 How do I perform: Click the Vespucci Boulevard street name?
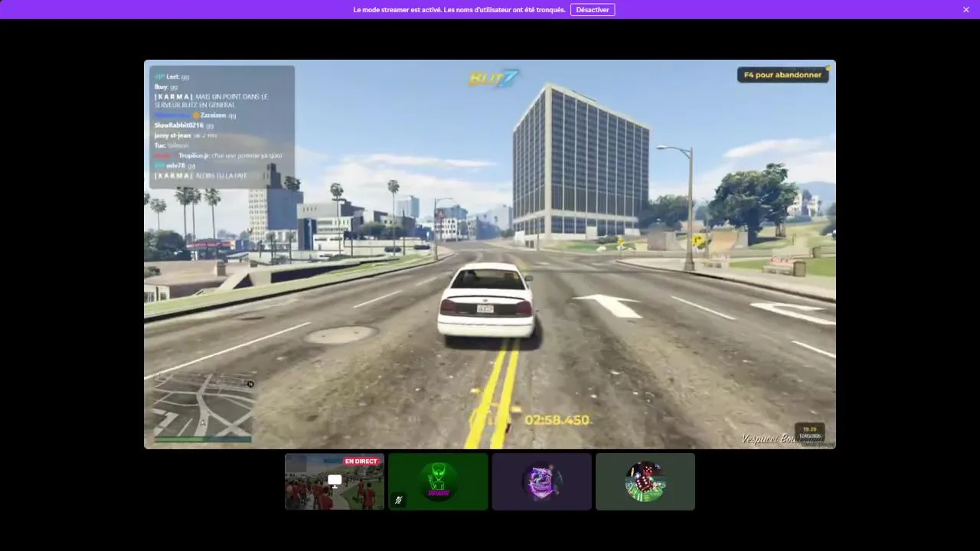(x=782, y=439)
